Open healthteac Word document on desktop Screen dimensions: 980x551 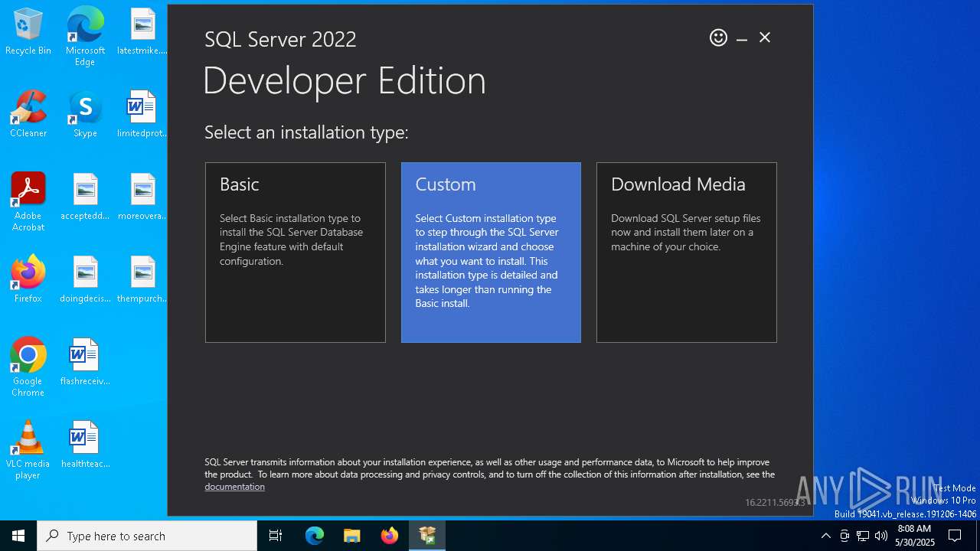(x=85, y=445)
